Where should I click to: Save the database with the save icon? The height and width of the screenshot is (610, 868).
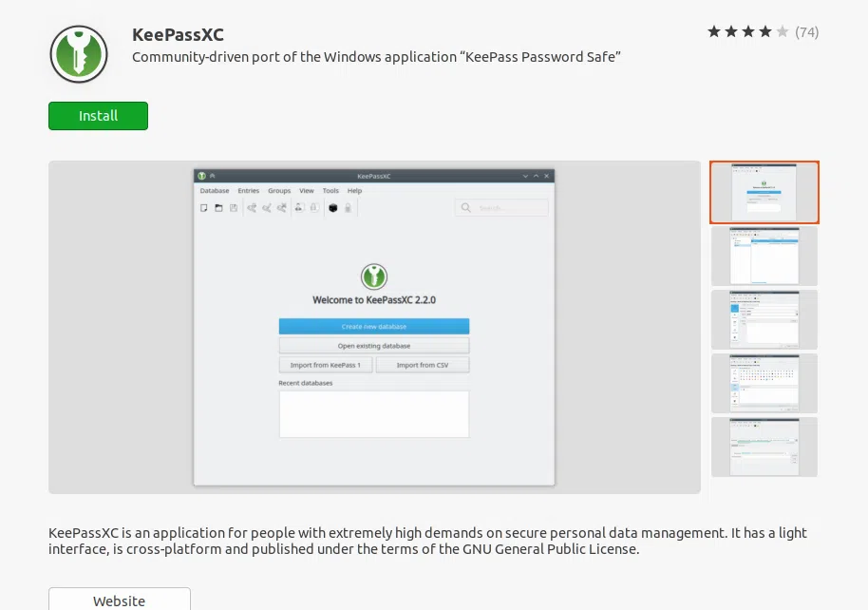tap(232, 207)
